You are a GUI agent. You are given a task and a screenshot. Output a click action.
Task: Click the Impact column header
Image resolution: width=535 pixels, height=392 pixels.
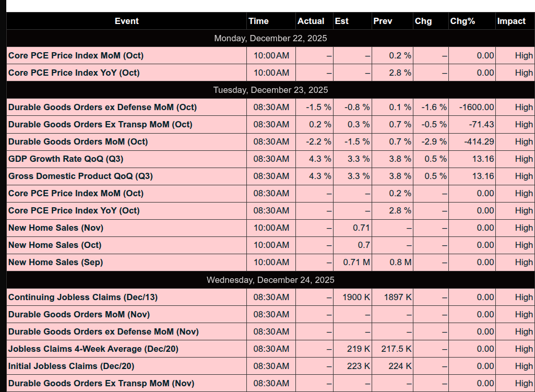511,21
